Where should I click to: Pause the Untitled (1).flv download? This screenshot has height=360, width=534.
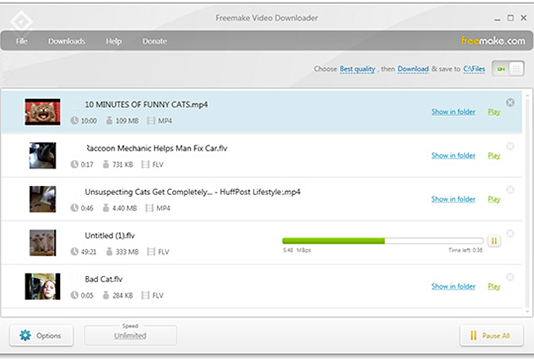coord(494,241)
